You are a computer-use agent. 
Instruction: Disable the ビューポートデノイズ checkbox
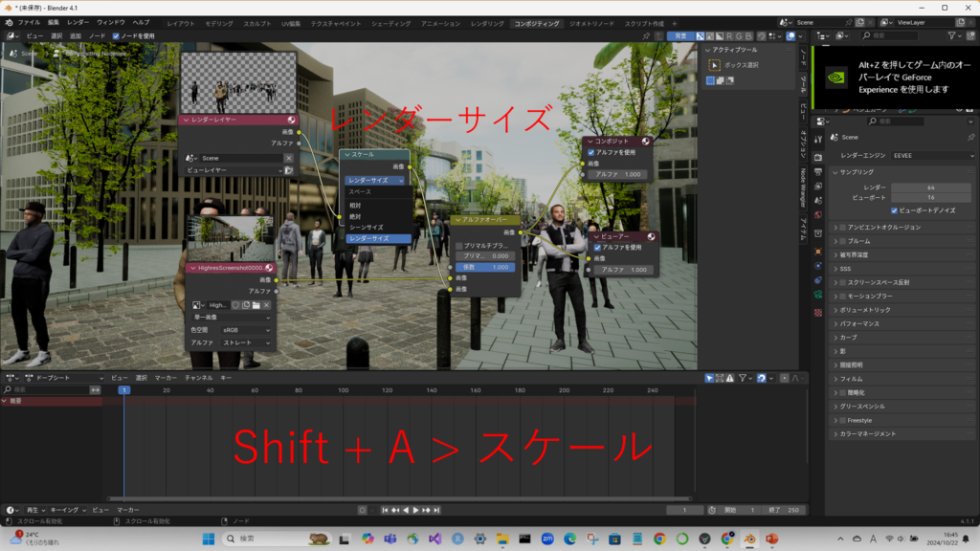click(x=894, y=209)
